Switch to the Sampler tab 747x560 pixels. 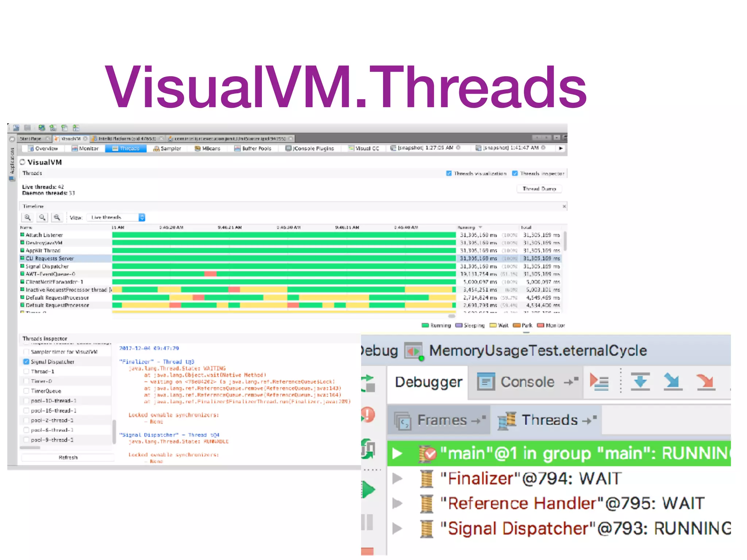tap(167, 148)
